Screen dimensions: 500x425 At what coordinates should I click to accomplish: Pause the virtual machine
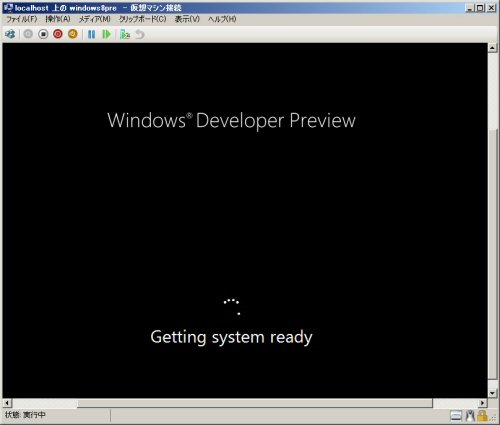91,34
